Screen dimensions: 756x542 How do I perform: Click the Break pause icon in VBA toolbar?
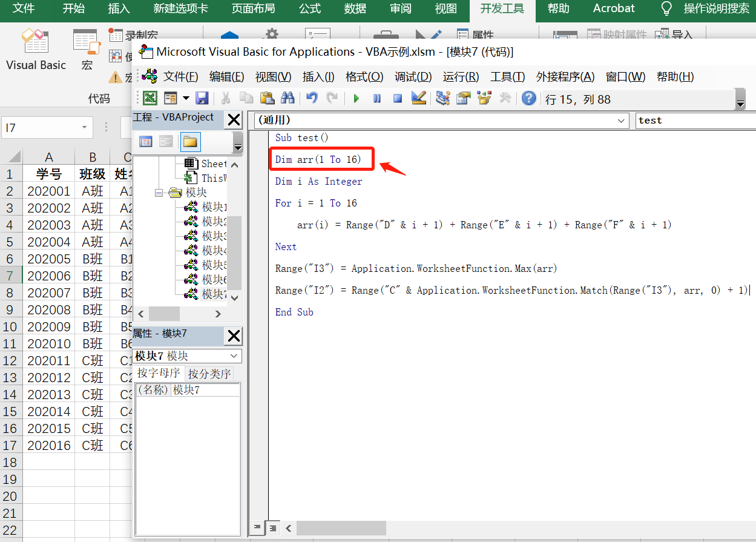pos(377,98)
